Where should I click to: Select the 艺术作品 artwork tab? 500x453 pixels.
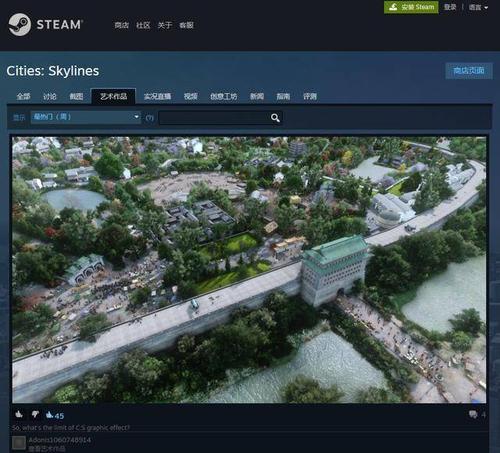tap(113, 97)
